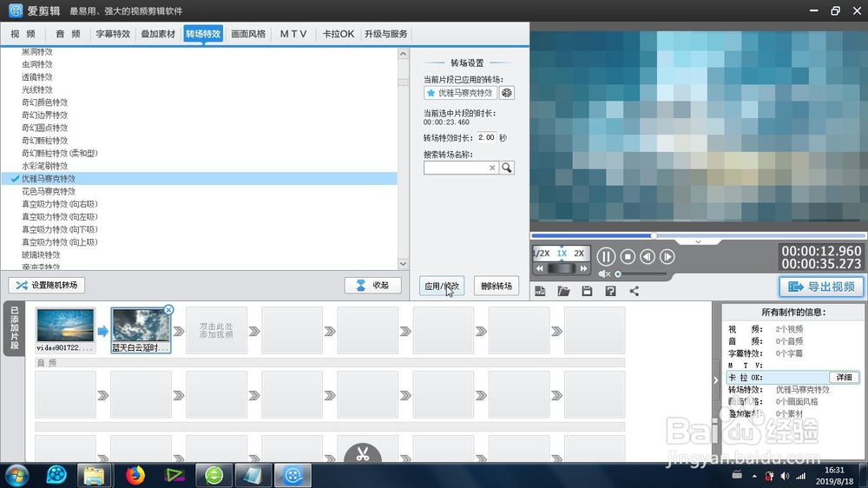Click the 详细 details button
The height and width of the screenshot is (488, 868).
[x=845, y=377]
